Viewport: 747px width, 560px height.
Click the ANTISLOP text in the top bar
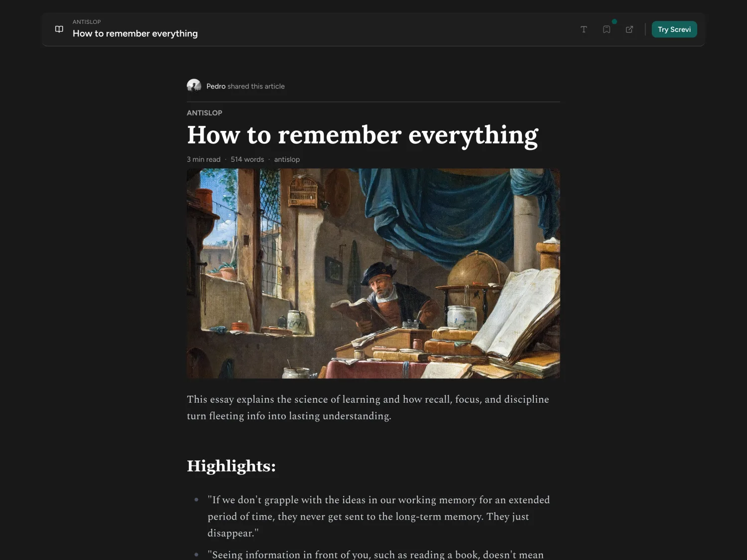(x=87, y=22)
